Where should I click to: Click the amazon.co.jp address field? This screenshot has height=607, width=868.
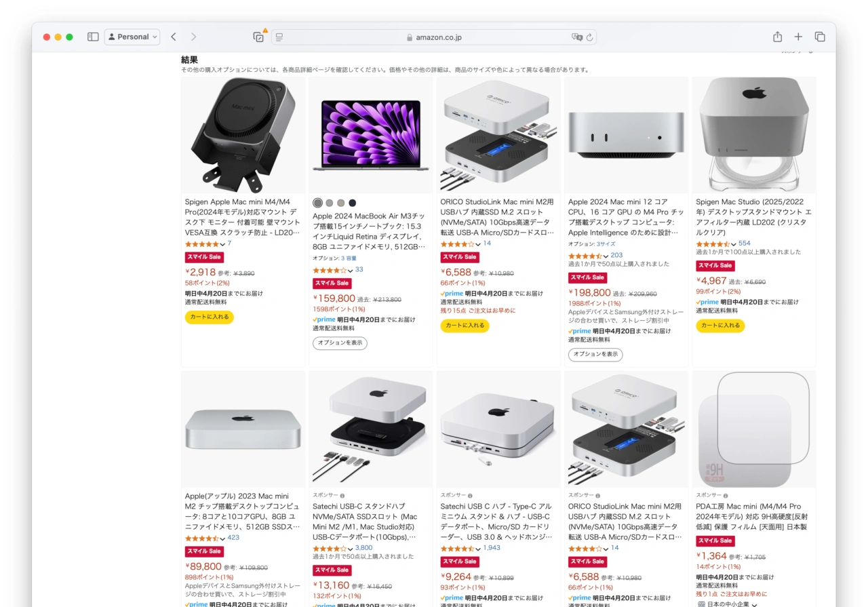point(434,37)
